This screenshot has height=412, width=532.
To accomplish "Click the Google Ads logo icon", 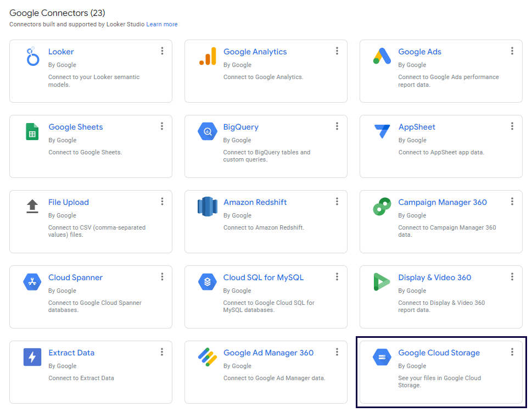I will (x=382, y=57).
